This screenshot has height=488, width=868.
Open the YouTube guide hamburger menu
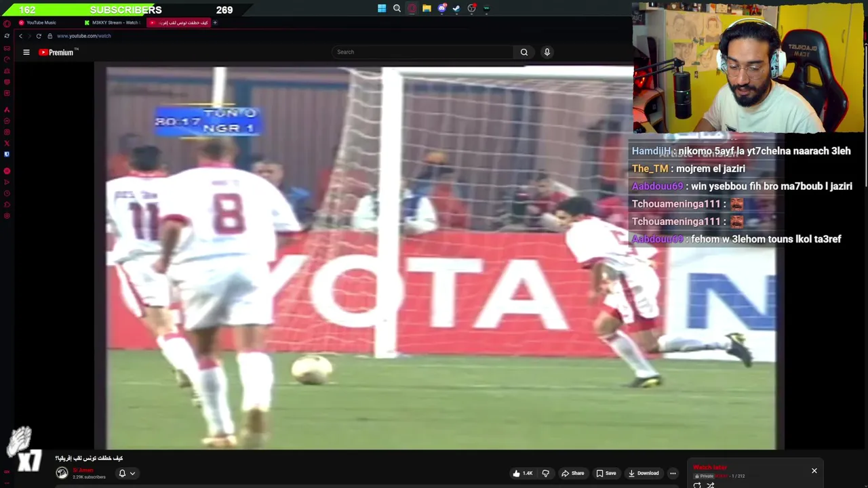click(26, 52)
